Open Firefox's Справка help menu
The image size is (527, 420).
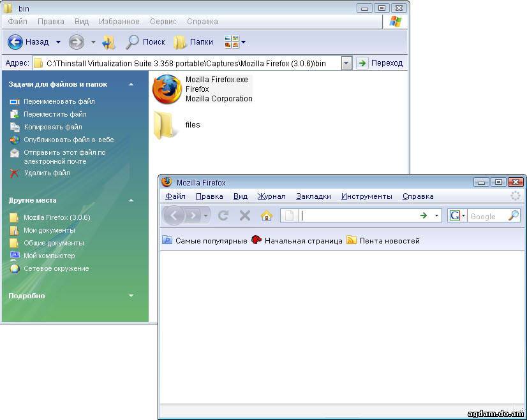(418, 196)
